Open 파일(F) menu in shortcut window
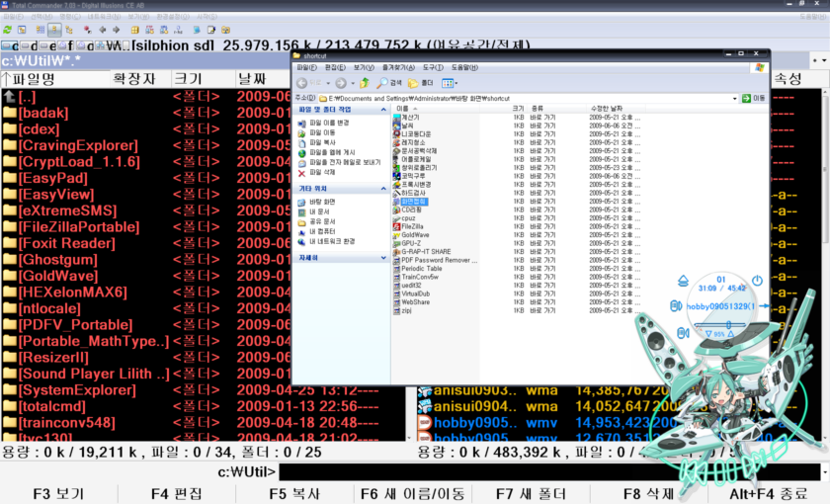830x504 pixels. pyautogui.click(x=306, y=68)
